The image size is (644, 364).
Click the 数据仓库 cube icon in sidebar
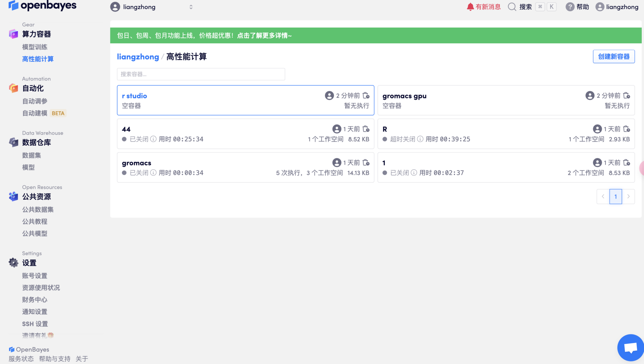pyautogui.click(x=14, y=142)
